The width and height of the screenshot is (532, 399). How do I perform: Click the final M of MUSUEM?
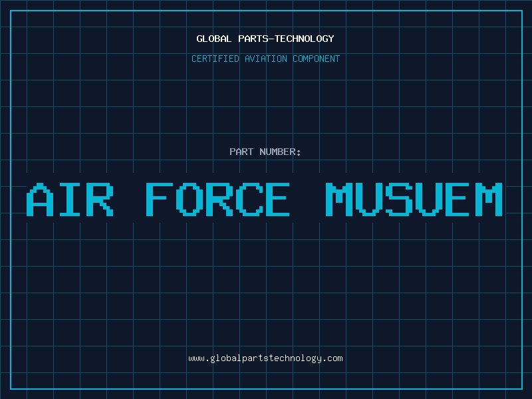point(489,199)
